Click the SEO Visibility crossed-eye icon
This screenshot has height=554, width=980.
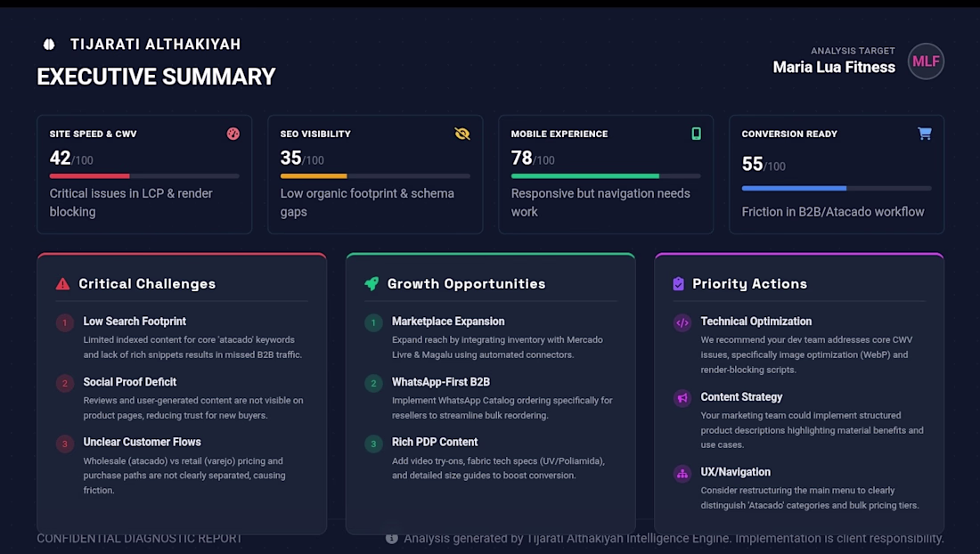pyautogui.click(x=462, y=134)
